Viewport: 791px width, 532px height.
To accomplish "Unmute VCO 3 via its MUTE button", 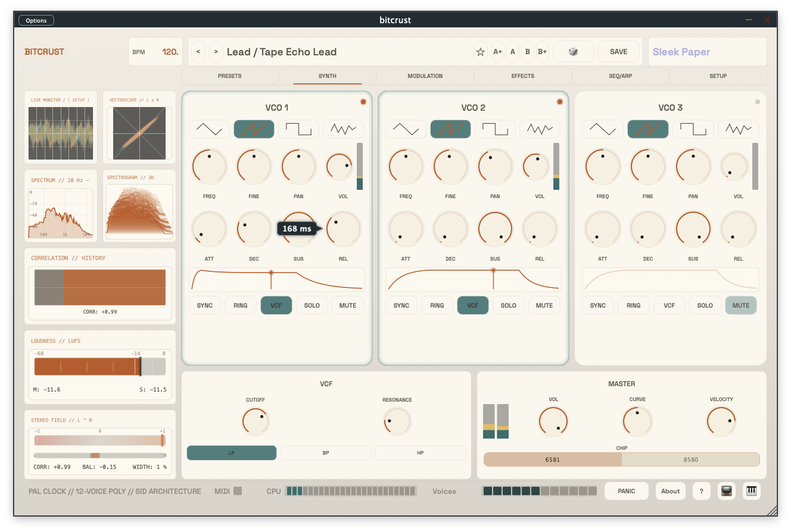I will (740, 305).
